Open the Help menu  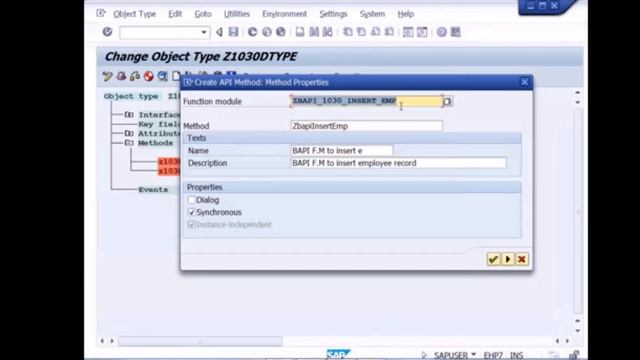click(406, 14)
